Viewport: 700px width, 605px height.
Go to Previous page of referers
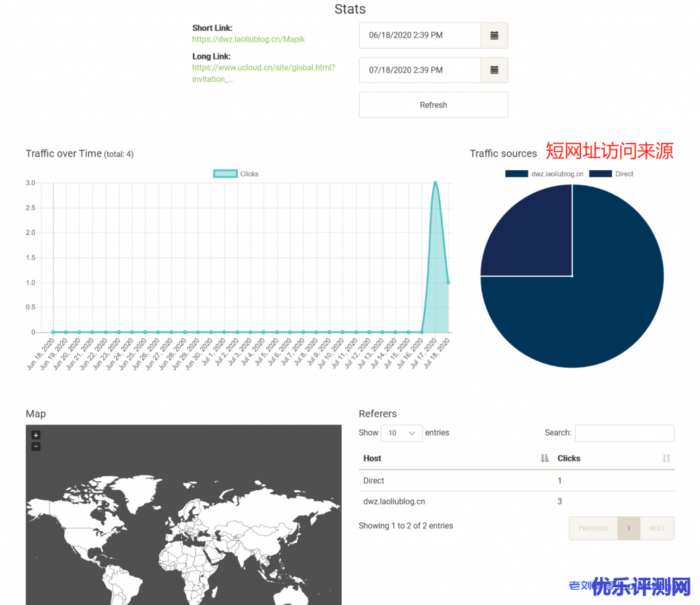(593, 528)
